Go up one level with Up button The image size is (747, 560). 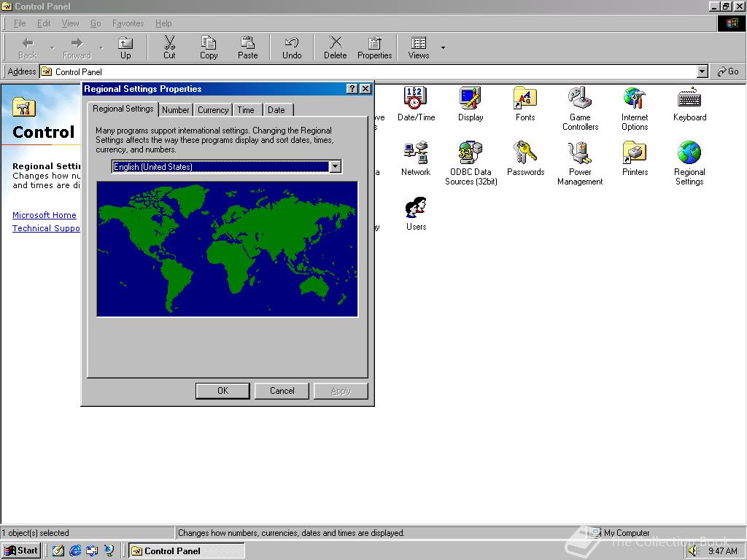click(x=125, y=47)
